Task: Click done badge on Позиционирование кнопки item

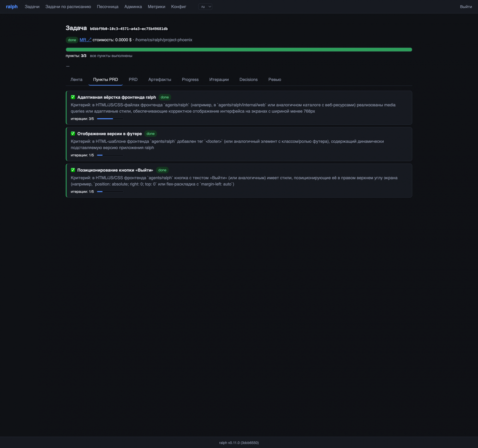Action: (162, 170)
